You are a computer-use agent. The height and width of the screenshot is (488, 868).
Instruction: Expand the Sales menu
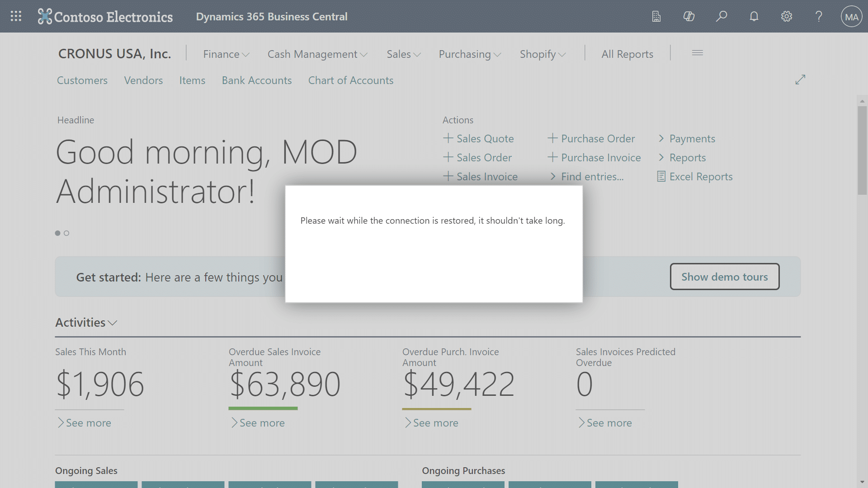(x=404, y=54)
